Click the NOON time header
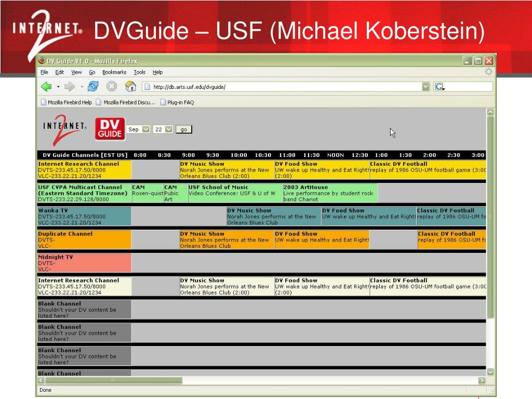 pyautogui.click(x=336, y=155)
